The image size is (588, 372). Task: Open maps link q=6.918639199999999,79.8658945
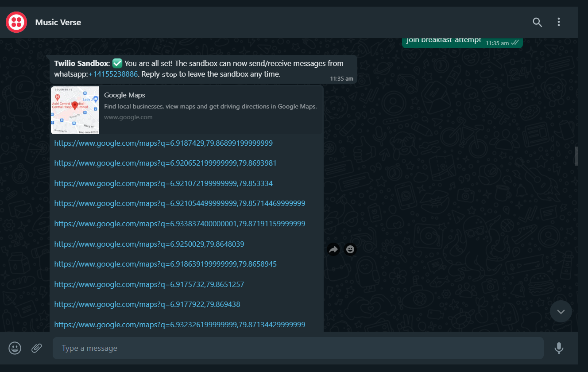coord(165,264)
